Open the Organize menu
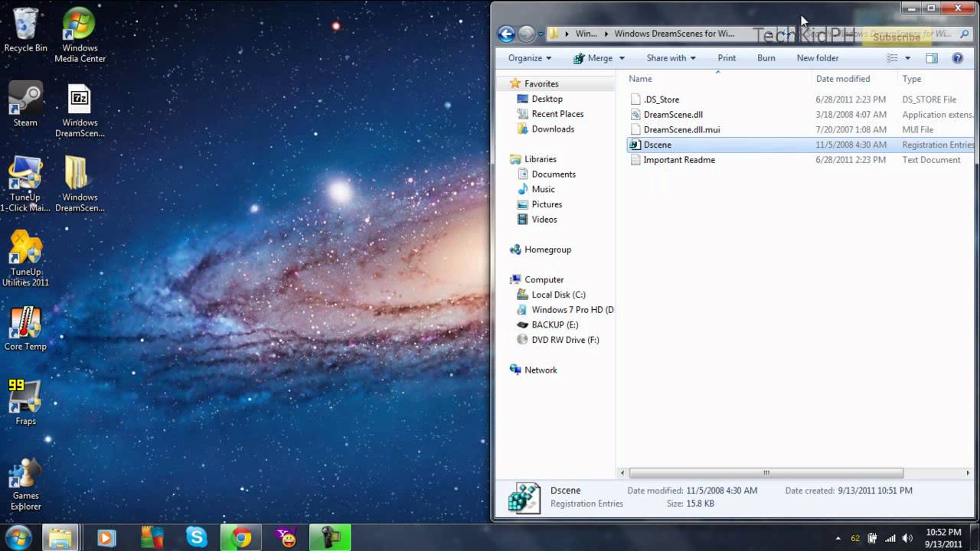Image resolution: width=980 pixels, height=551 pixels. pyautogui.click(x=530, y=58)
